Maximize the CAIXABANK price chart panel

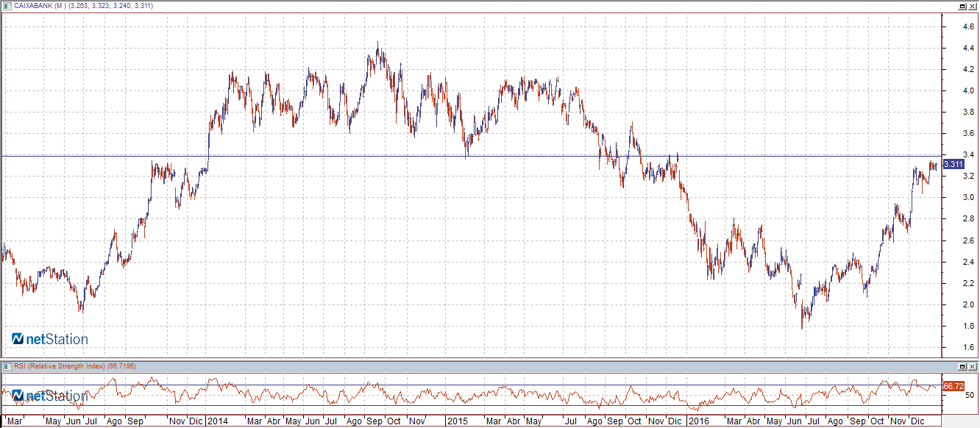(x=962, y=6)
